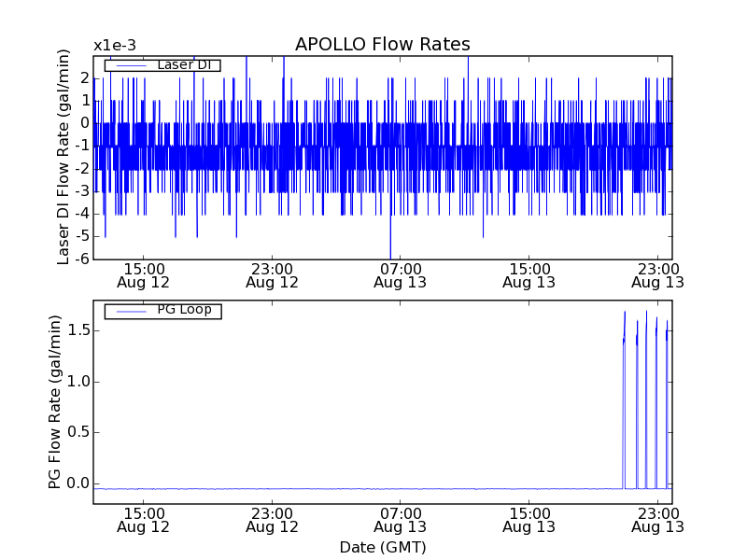This screenshot has height=560, width=747.
Task: Click the x1e-3 scale exponent label
Action: (114, 46)
